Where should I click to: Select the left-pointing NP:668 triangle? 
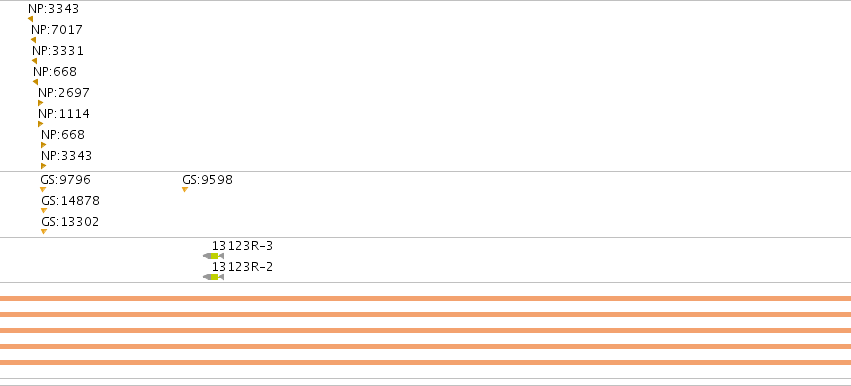pos(36,82)
